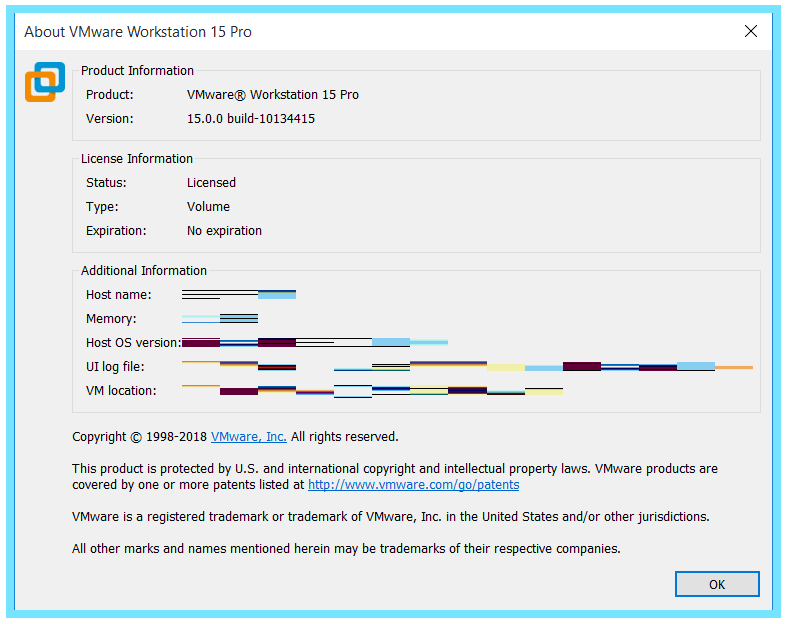Click the 'Expiration:' label
Image resolution: width=785 pixels, height=624 pixels.
pyautogui.click(x=116, y=231)
